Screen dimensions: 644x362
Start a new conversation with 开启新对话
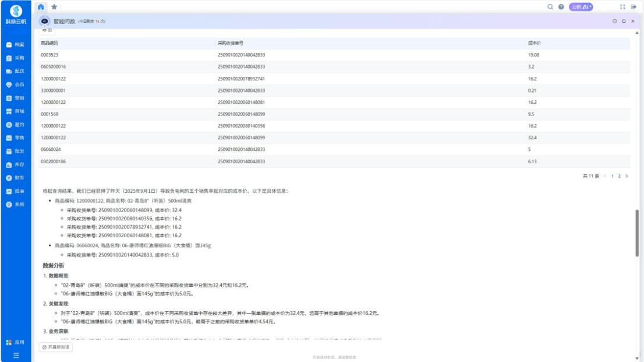pyautogui.click(x=56, y=347)
